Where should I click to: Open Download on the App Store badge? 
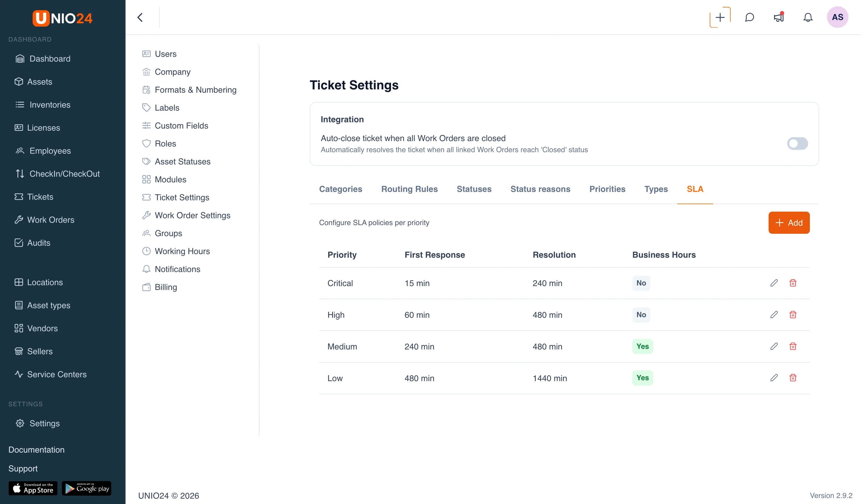33,489
